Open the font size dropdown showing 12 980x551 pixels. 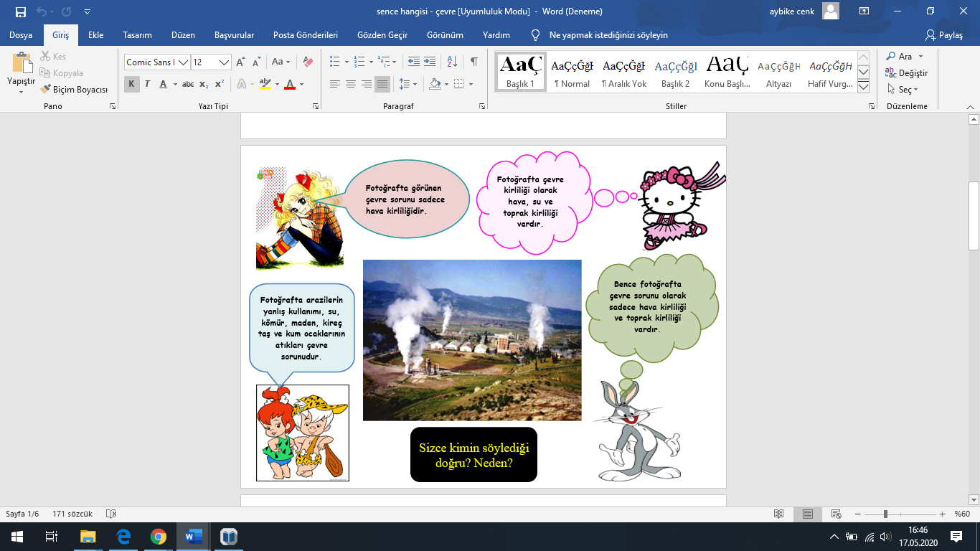pos(224,62)
